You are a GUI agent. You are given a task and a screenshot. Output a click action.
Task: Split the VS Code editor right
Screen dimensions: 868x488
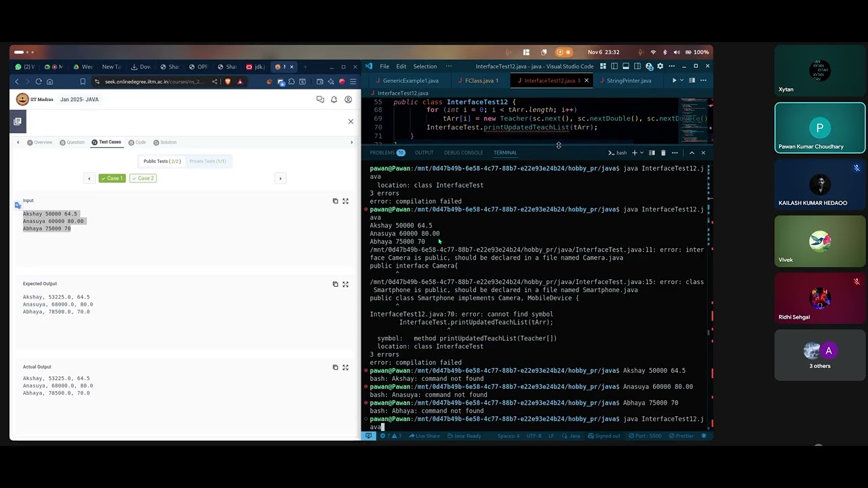pyautogui.click(x=692, y=81)
